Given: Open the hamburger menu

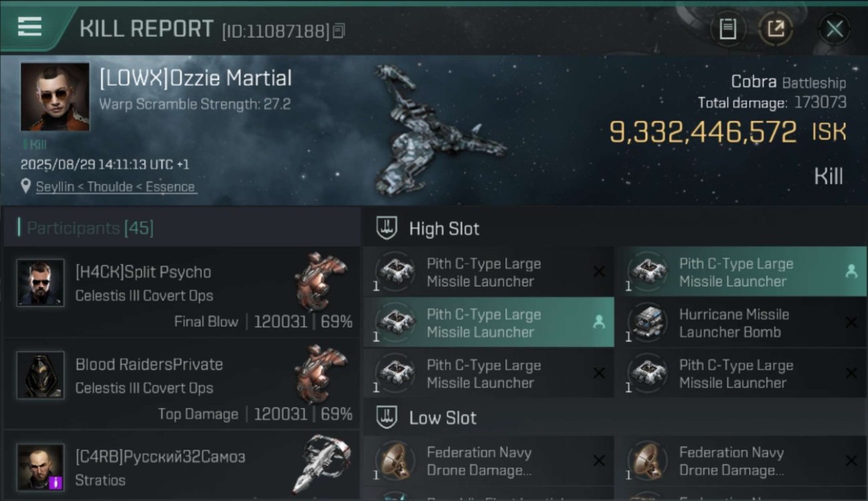Looking at the screenshot, I should pos(29,27).
